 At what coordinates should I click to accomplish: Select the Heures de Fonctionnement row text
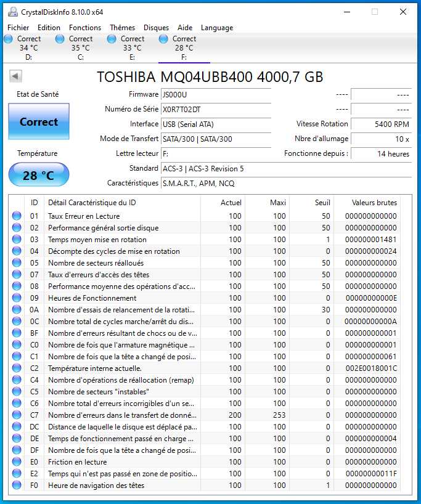pyautogui.click(x=92, y=298)
